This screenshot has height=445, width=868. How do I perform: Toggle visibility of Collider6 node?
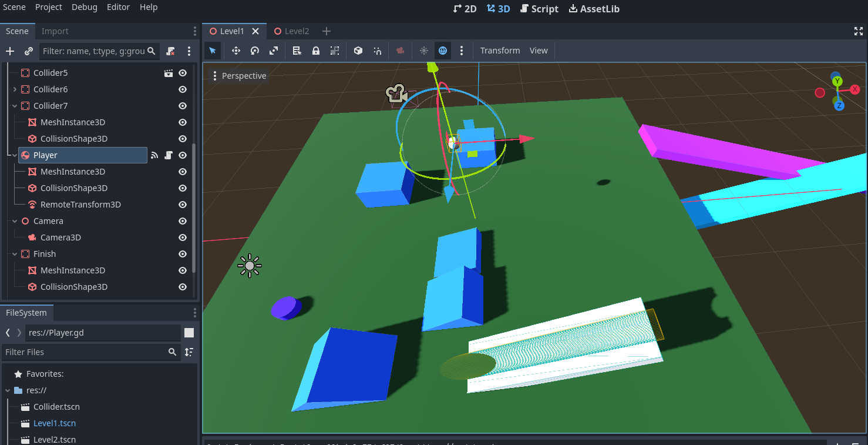click(x=183, y=89)
